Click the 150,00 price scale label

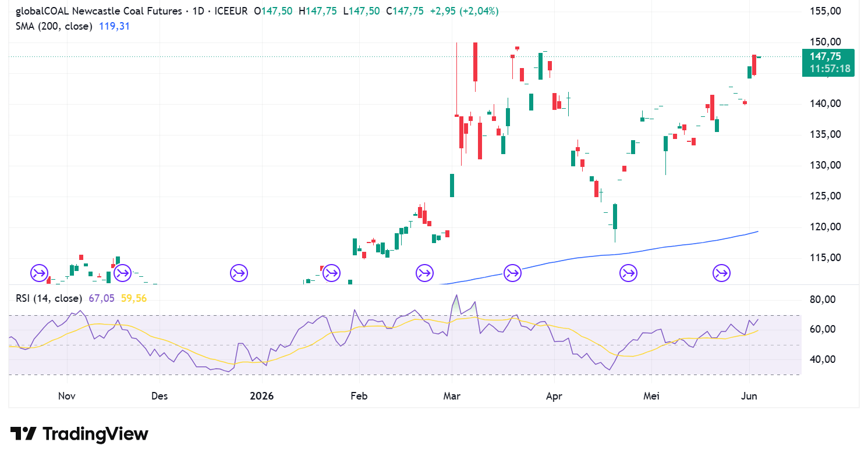[826, 42]
